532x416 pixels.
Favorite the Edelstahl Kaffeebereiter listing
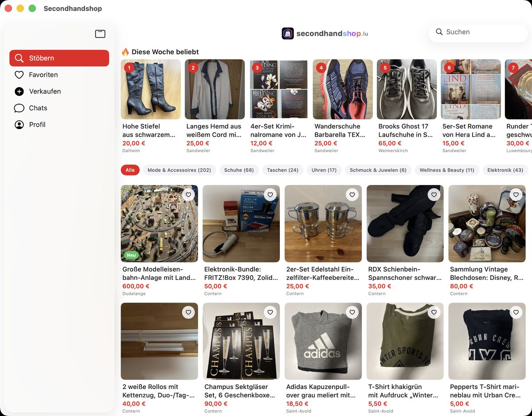[x=352, y=195]
